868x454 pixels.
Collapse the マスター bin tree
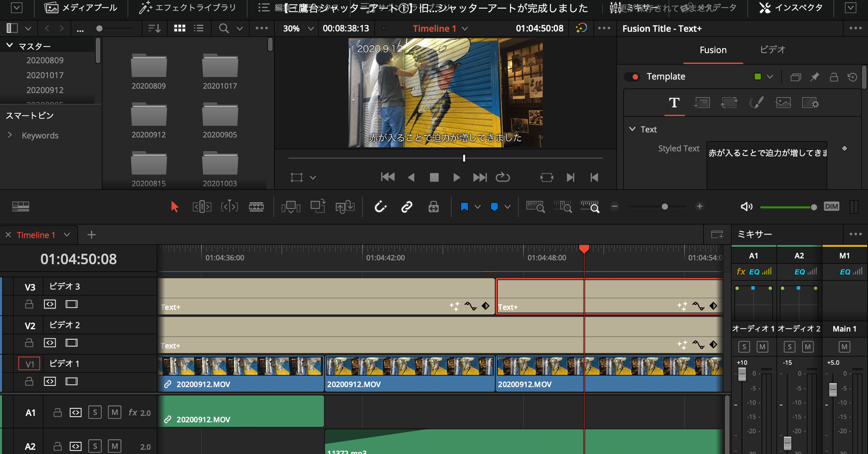pyautogui.click(x=9, y=46)
